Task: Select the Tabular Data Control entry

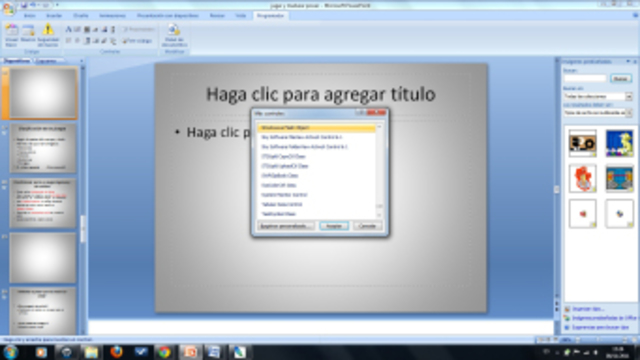Action: [x=316, y=204]
